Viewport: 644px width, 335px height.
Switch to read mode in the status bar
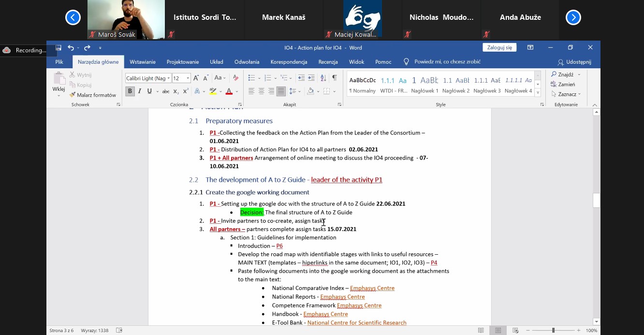pos(481,331)
